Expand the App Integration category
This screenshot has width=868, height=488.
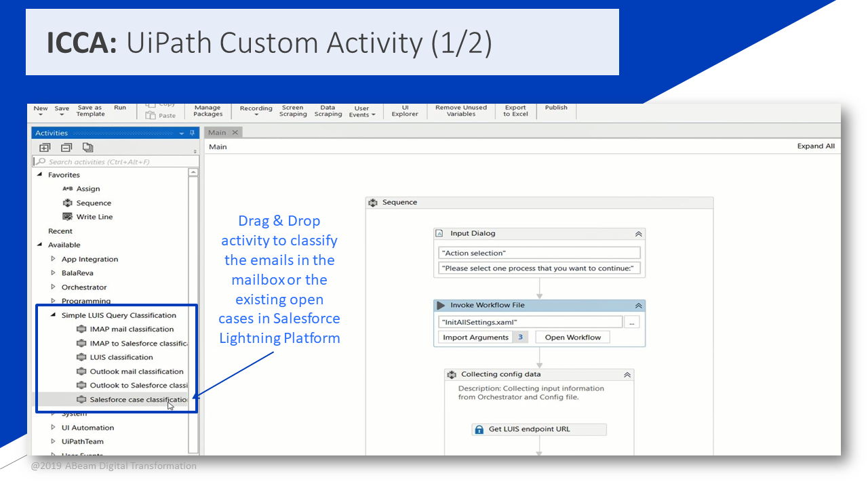[x=54, y=259]
